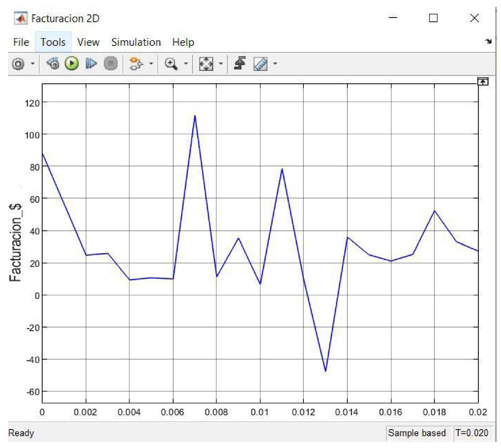Click the dock arrow at menu bar right
Image resolution: width=501 pixels, height=448 pixels.
(x=488, y=41)
